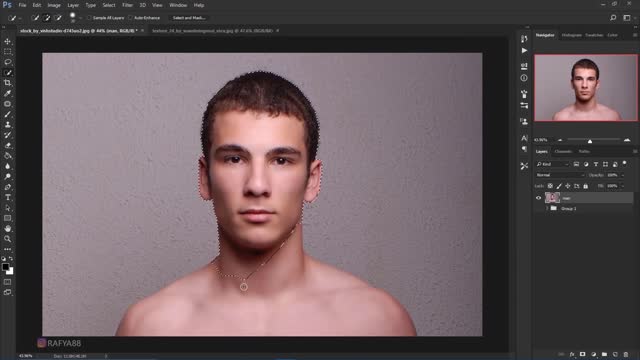Choose Add to Selection brush mode
640x360 pixels.
point(47,18)
